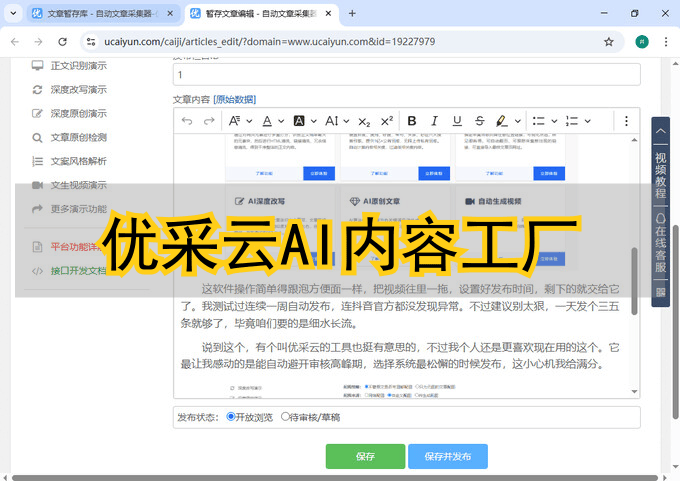Bookmark this page with star icon
The image size is (680, 481).
point(609,42)
